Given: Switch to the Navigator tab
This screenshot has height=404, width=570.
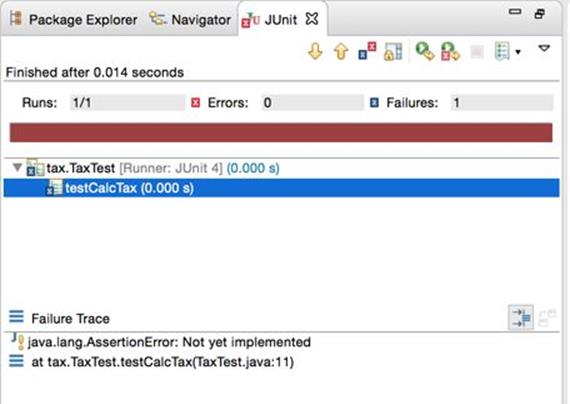Looking at the screenshot, I should [190, 19].
